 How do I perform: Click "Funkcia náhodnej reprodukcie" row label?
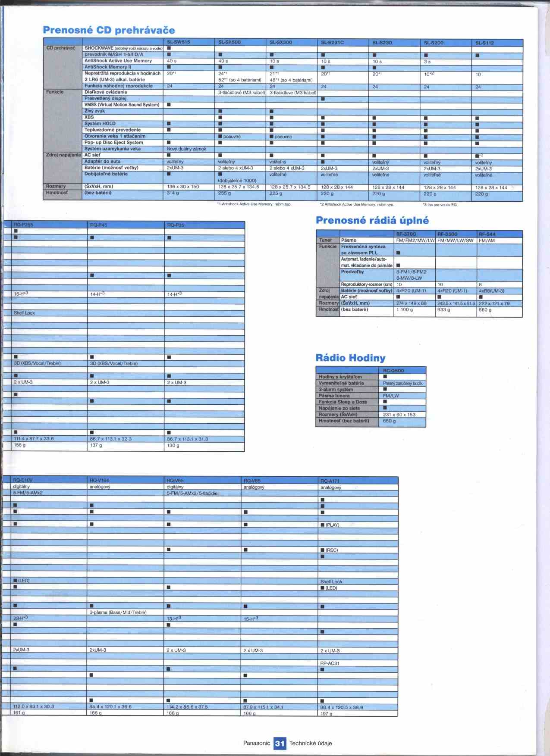click(x=119, y=86)
